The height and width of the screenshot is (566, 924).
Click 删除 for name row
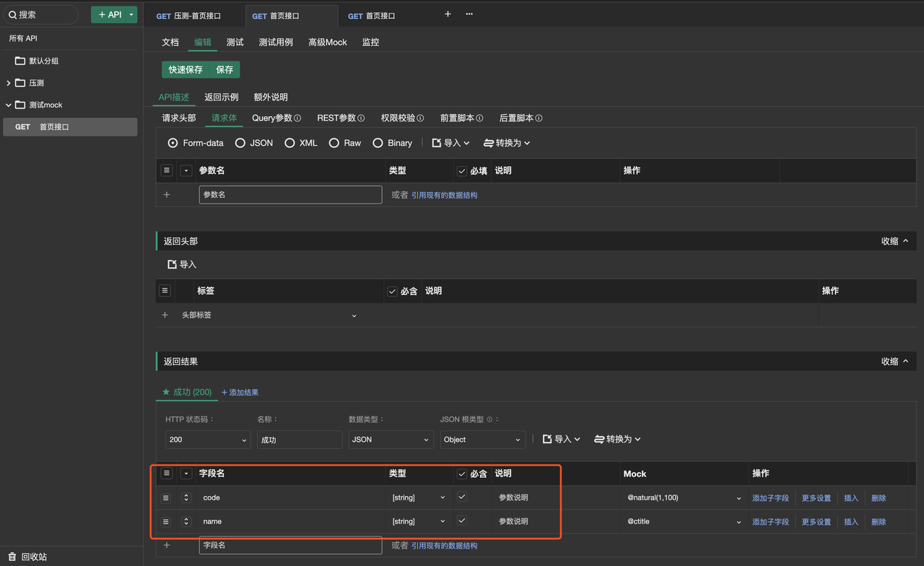point(879,522)
